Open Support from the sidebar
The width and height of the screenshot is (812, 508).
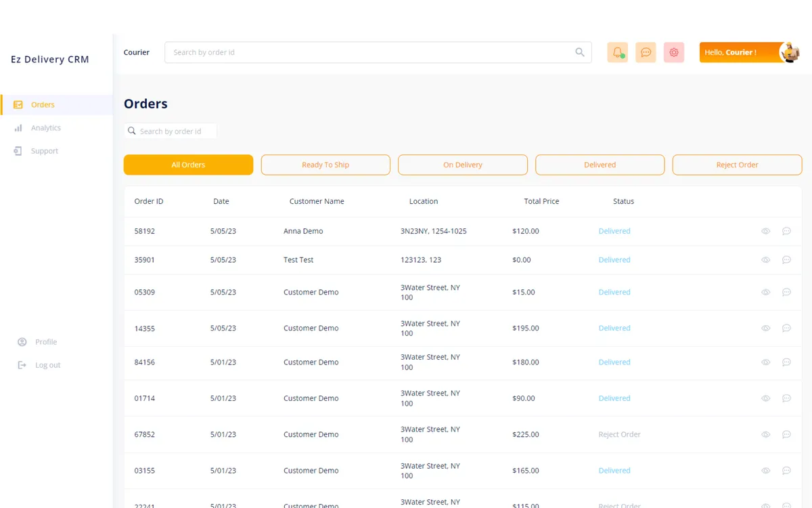[45, 151]
